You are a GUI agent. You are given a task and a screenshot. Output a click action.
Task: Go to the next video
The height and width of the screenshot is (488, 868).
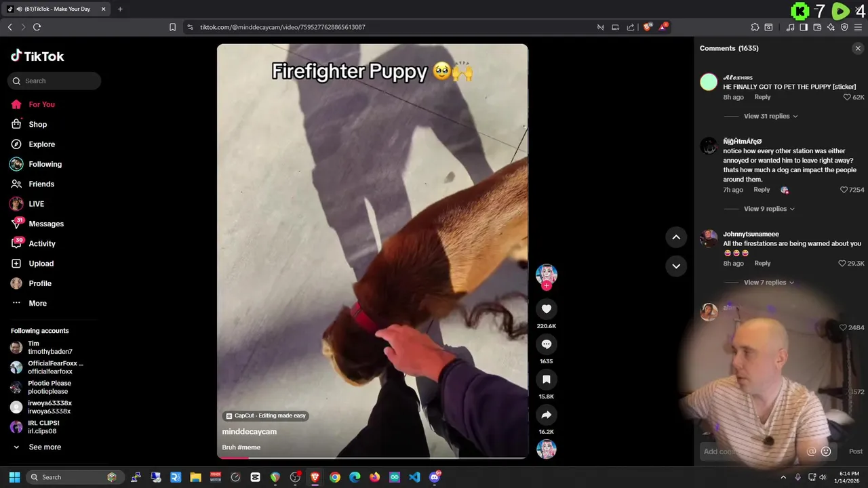click(676, 266)
